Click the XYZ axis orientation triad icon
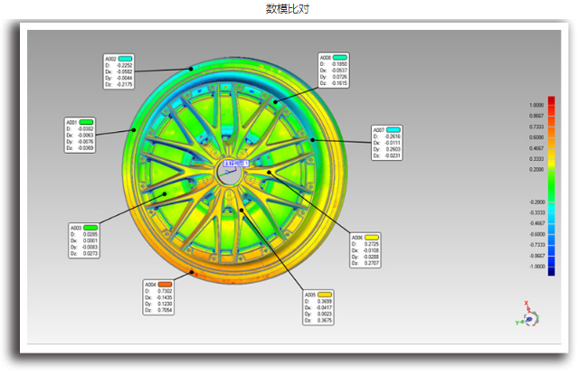The image size is (588, 376). coord(527,315)
